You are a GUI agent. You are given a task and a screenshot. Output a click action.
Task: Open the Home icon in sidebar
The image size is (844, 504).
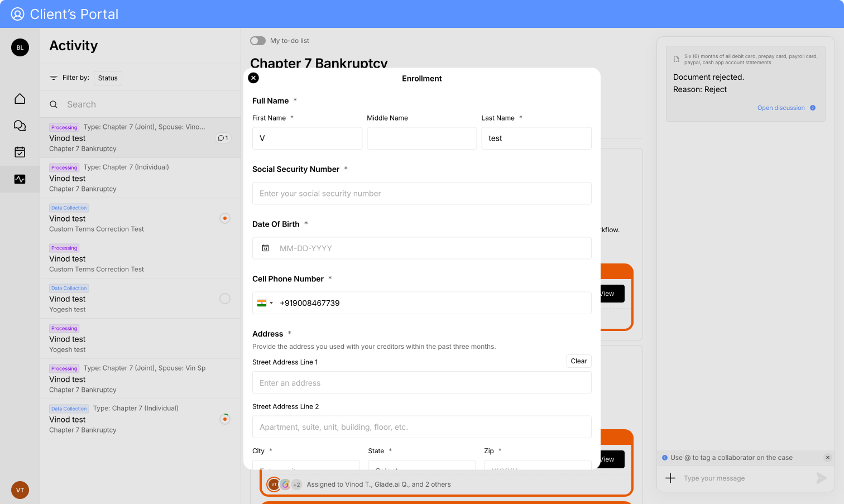point(20,99)
